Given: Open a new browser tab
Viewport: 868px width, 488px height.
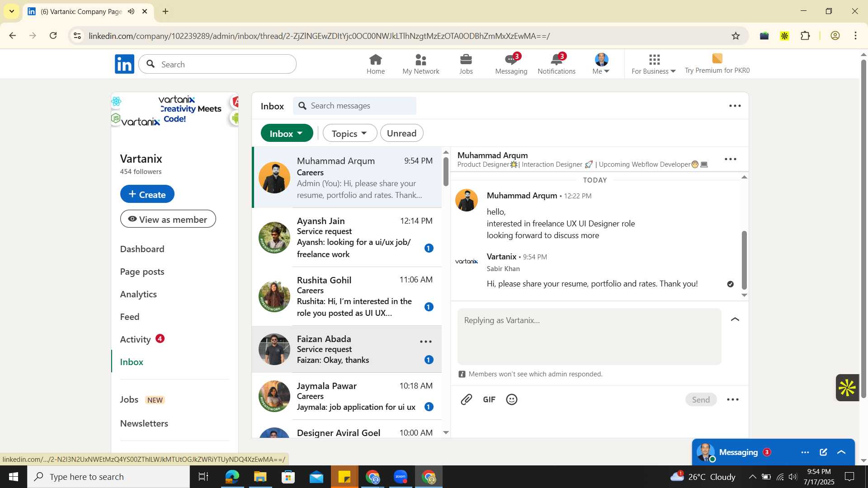Looking at the screenshot, I should [x=165, y=11].
